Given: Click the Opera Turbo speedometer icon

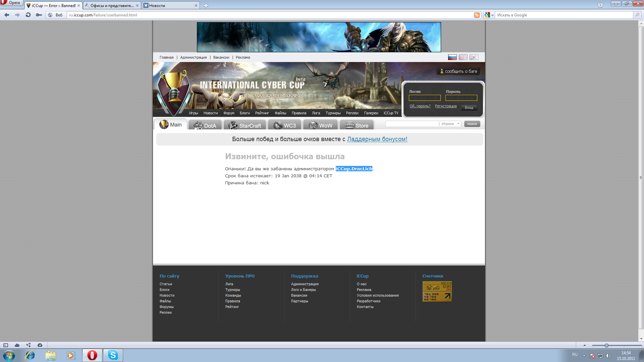Looking at the screenshot, I should pos(40,345).
